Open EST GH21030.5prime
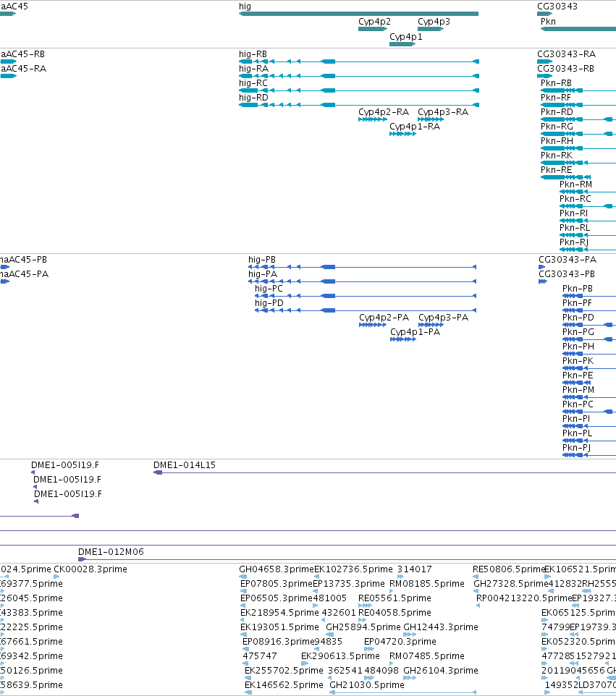 coord(367,685)
